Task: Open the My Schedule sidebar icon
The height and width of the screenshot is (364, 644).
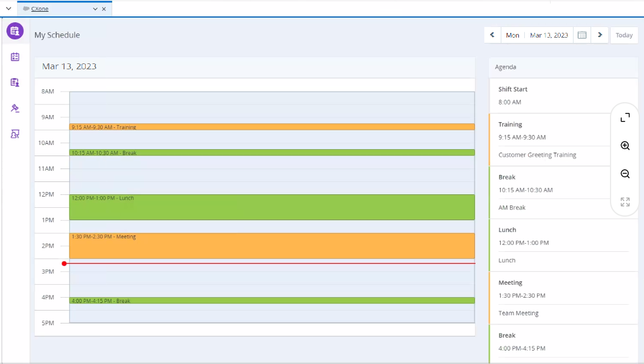Action: (15, 31)
